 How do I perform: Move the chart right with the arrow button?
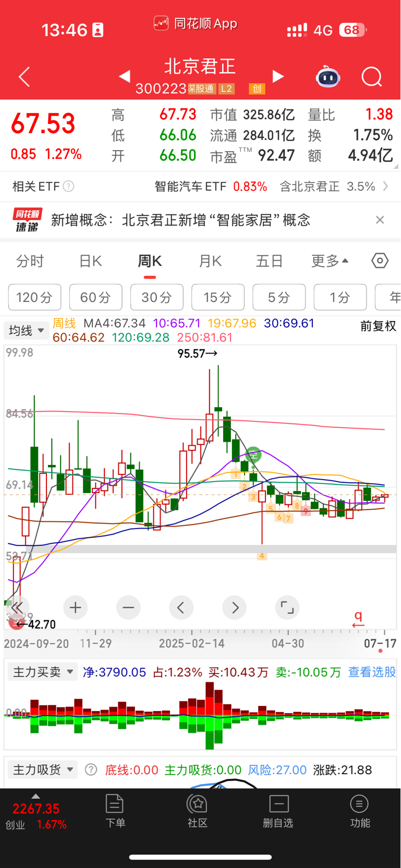click(x=235, y=607)
